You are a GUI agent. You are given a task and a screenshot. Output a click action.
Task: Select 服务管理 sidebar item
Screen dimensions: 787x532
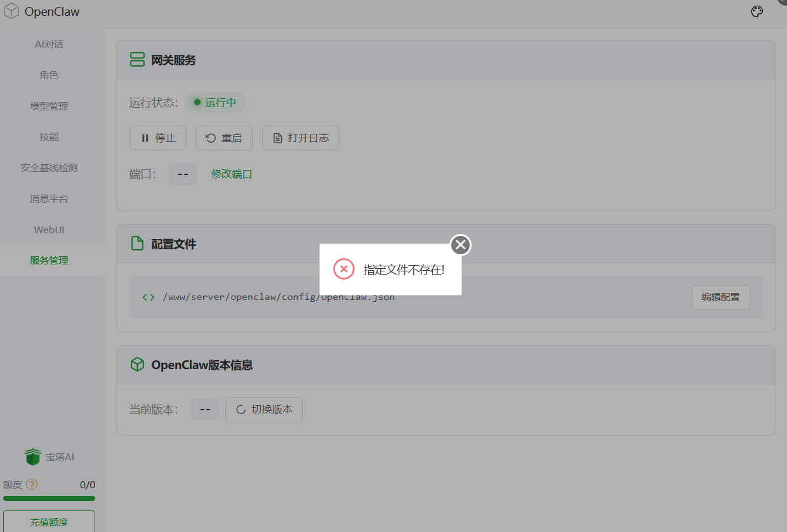click(x=49, y=260)
